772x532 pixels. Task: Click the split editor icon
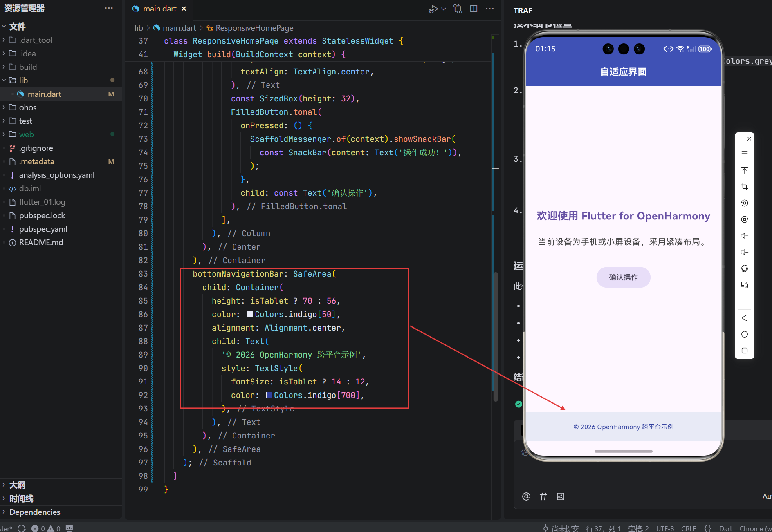pyautogui.click(x=474, y=9)
